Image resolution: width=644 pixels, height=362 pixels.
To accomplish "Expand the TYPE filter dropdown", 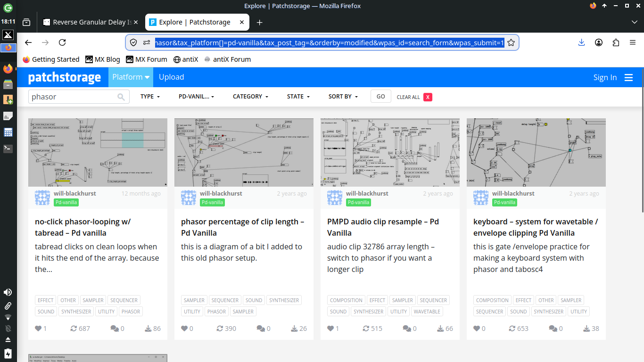I will [150, 97].
